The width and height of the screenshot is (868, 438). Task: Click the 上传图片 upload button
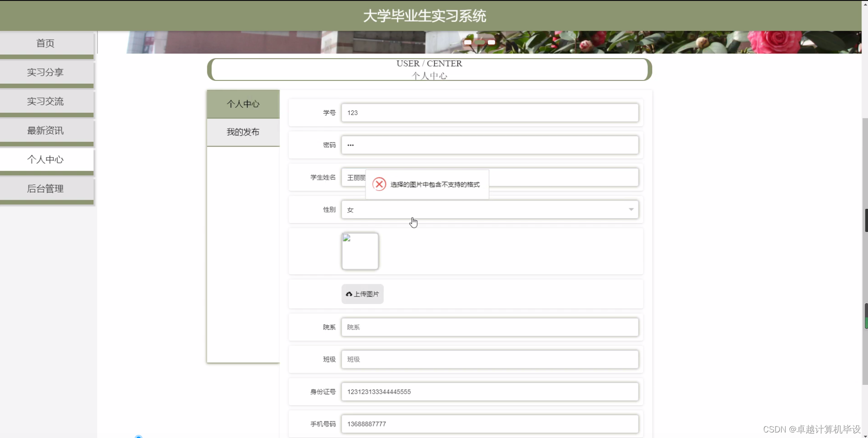(362, 294)
